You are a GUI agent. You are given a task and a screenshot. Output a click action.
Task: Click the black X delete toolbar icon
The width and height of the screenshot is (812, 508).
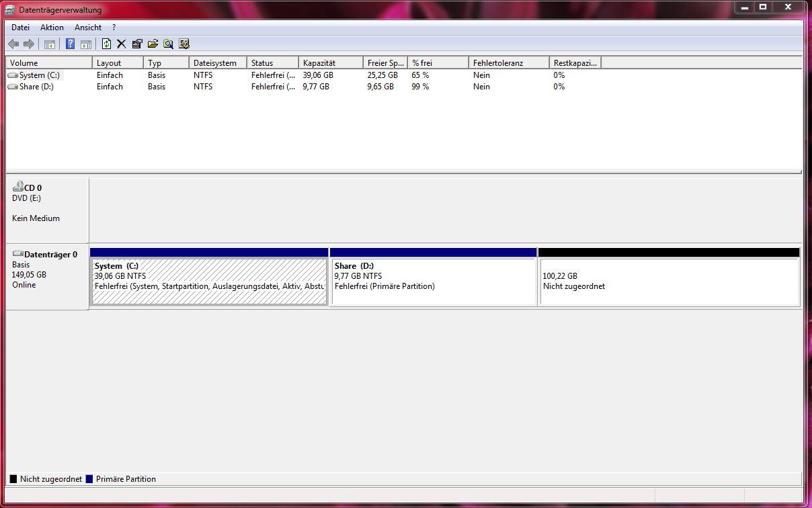click(x=122, y=44)
